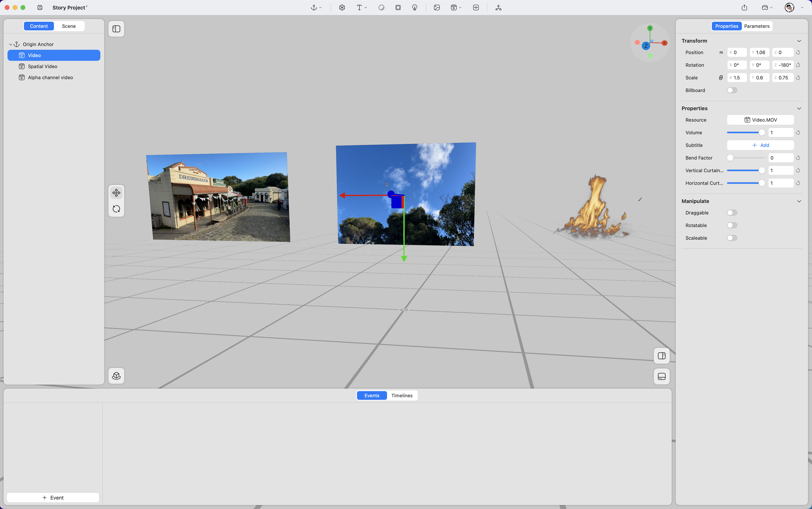Click the circle shape tool in toolbar
The image size is (812, 509).
[381, 8]
